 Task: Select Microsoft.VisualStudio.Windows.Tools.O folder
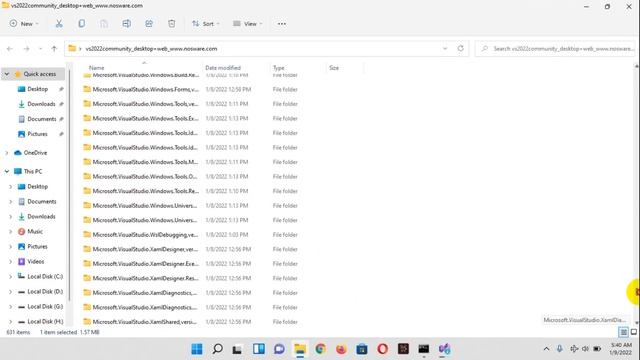(145, 177)
